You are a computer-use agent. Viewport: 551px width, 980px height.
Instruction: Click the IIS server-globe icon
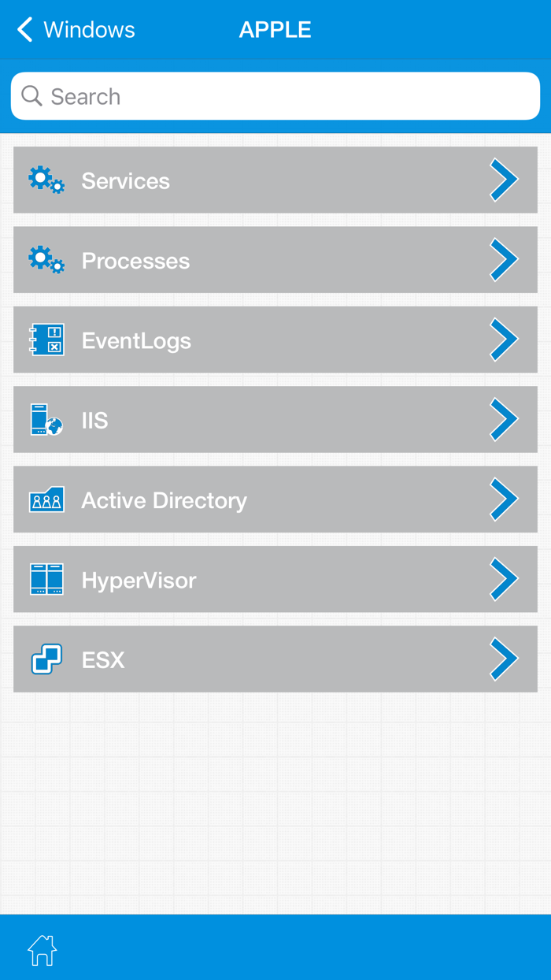(46, 419)
